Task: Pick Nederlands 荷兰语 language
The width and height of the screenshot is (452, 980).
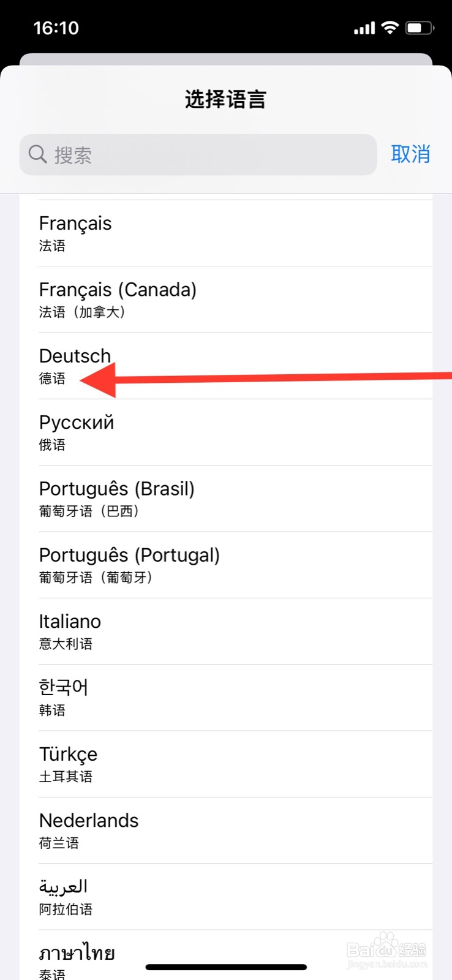Action: pos(235,831)
